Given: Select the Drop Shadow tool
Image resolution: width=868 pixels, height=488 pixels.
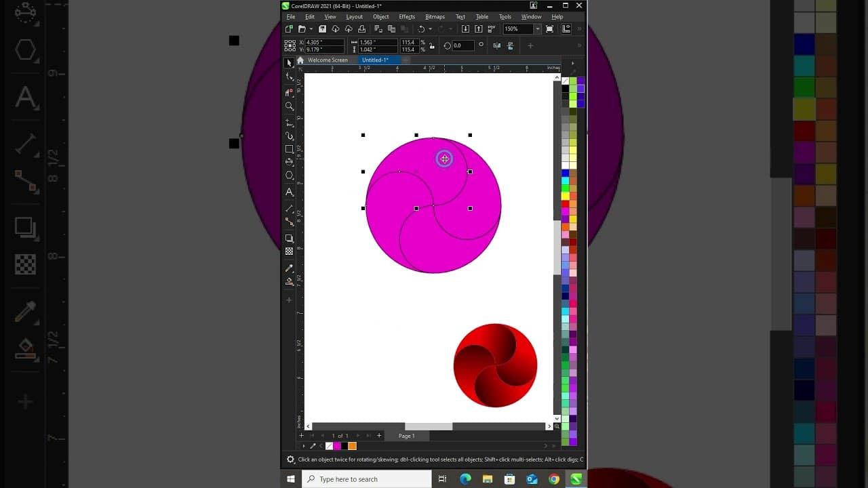Looking at the screenshot, I should pos(290,239).
